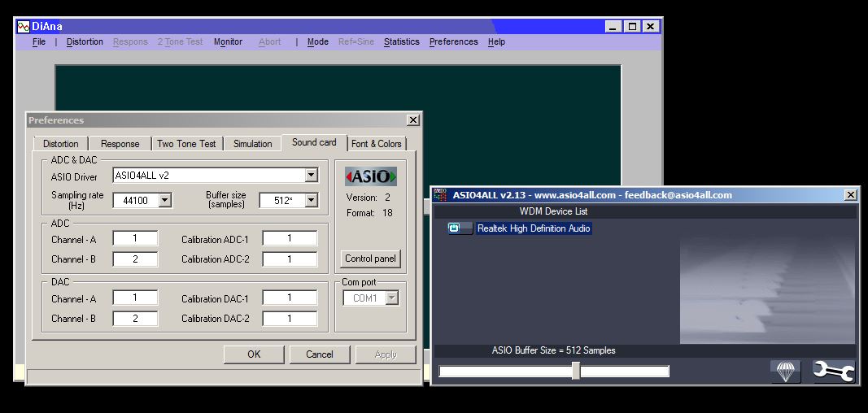
Task: Click the DAC Channel - B input field
Action: coord(135,319)
